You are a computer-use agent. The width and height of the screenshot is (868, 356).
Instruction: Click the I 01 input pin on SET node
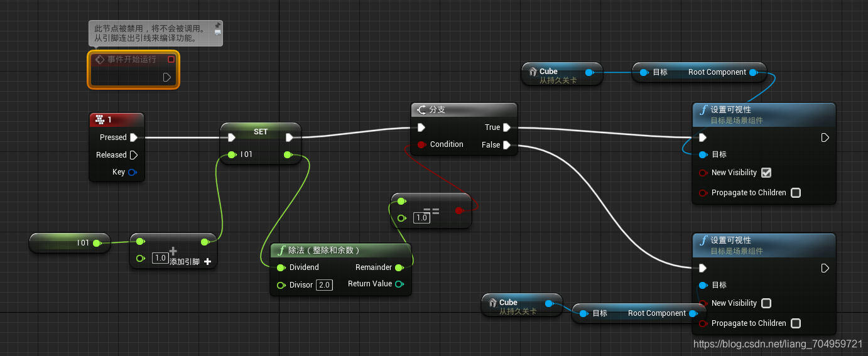tap(232, 154)
